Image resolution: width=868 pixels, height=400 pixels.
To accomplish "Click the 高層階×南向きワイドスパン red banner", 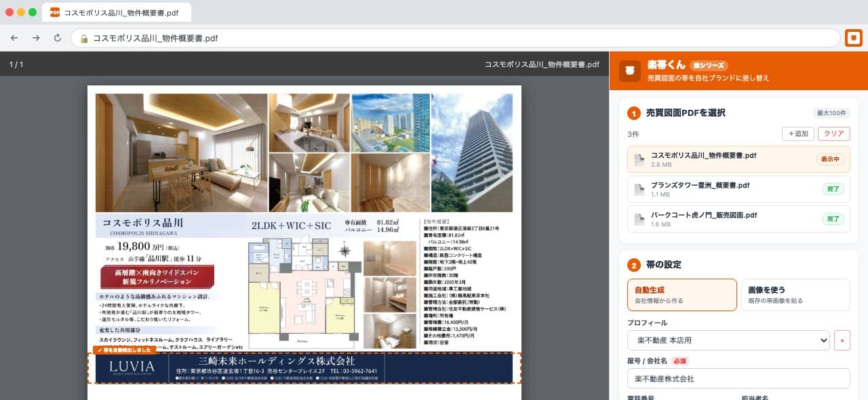I will [157, 276].
